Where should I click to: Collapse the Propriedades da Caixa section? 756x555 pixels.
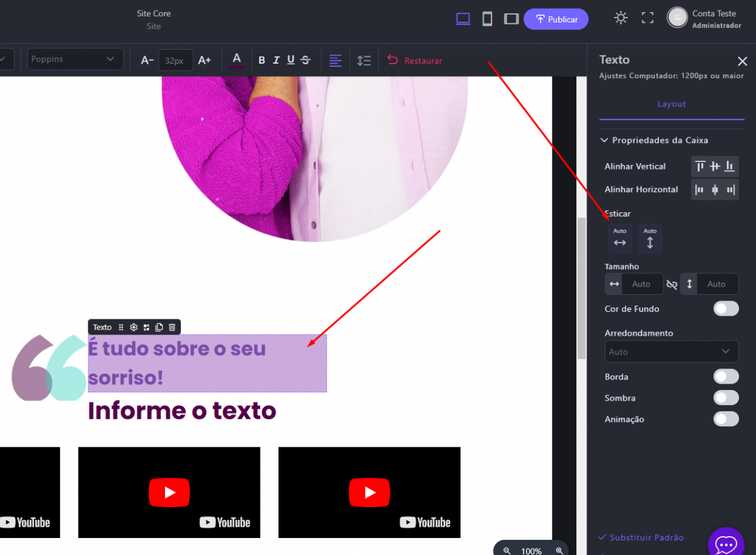[x=604, y=140]
